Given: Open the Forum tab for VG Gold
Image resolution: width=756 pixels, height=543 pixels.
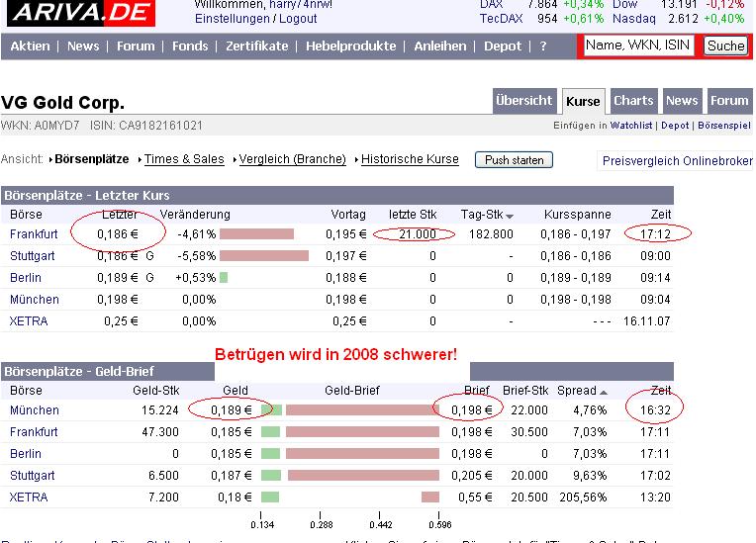Looking at the screenshot, I should click(x=729, y=101).
